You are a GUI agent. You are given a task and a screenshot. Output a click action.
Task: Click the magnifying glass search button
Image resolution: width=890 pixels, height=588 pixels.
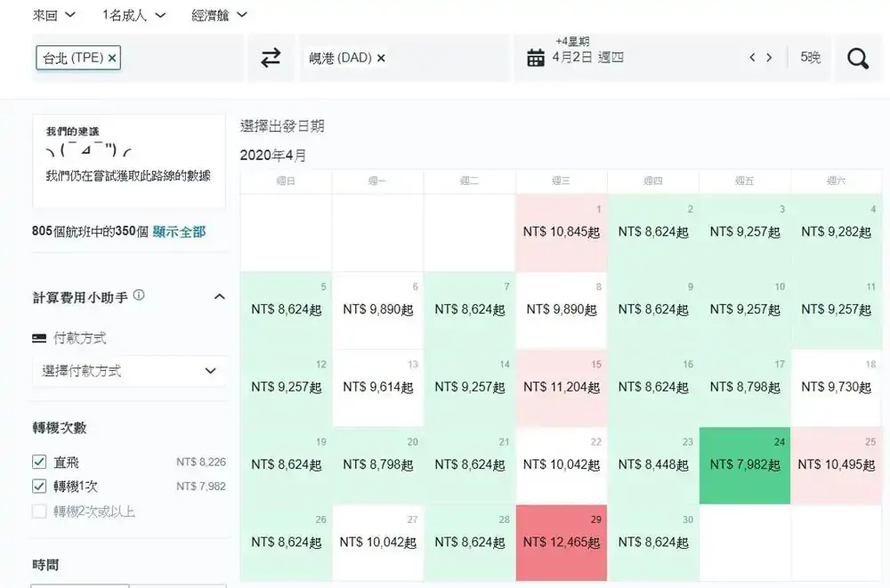(x=858, y=58)
